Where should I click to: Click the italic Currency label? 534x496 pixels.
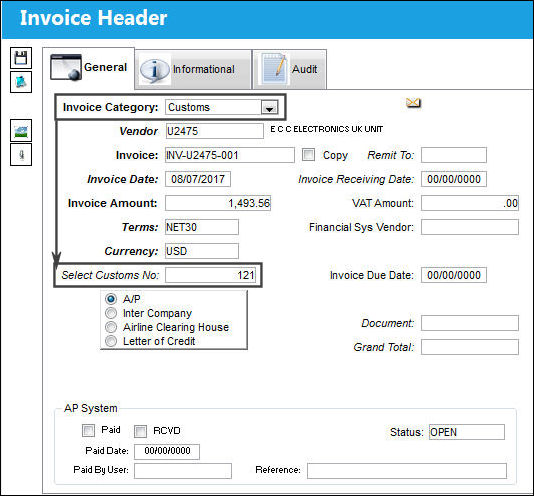(131, 251)
